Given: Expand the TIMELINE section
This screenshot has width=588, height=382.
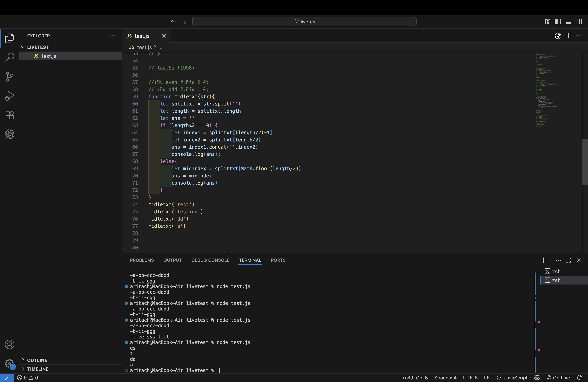Looking at the screenshot, I should click(x=38, y=369).
